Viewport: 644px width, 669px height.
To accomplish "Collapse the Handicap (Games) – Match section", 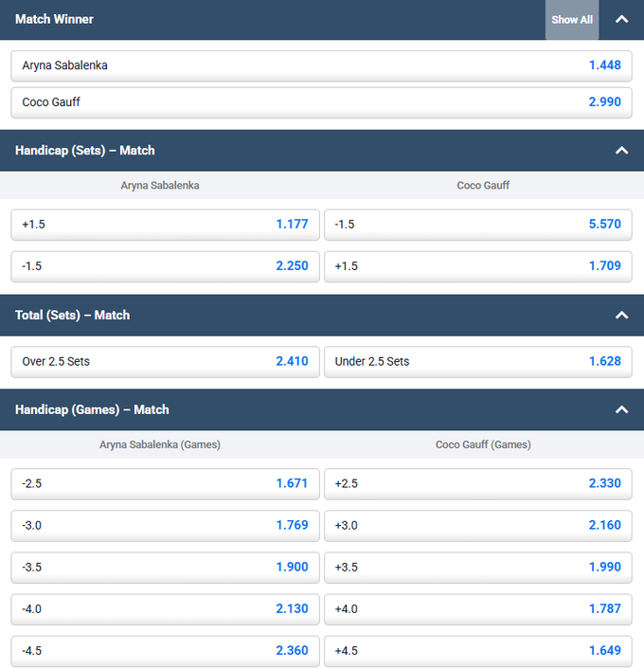I will [621, 409].
